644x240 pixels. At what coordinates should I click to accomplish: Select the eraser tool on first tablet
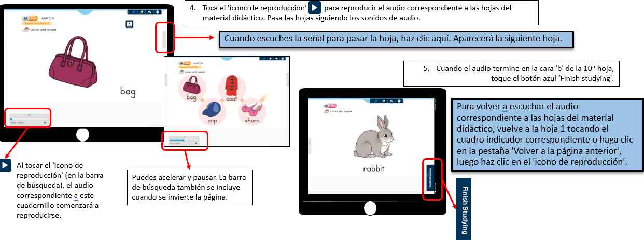[x=142, y=11]
